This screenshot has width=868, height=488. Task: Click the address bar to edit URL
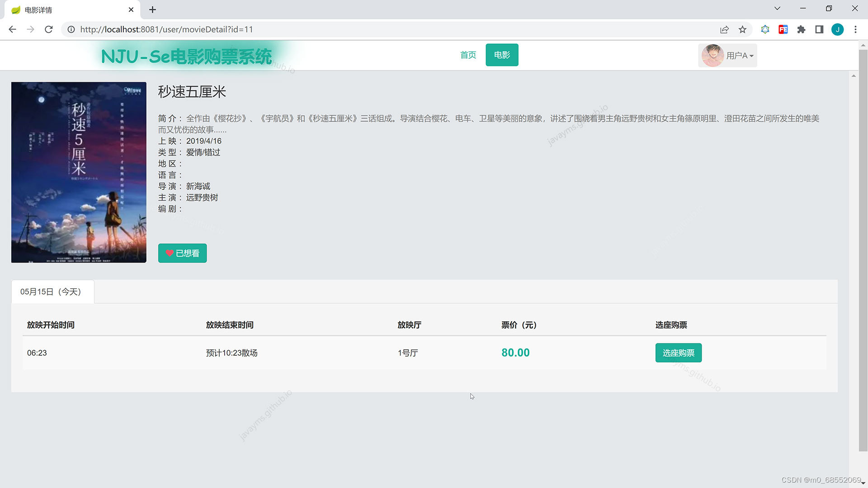point(271,29)
